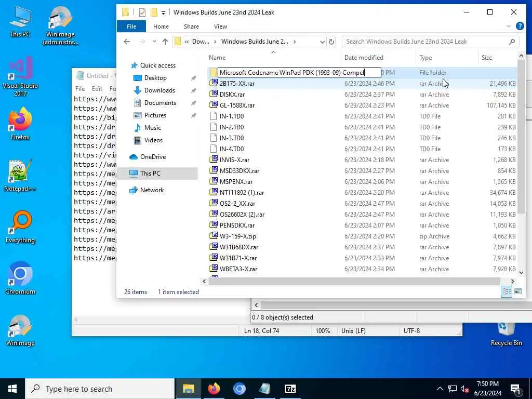532x399 pixels.
Task: Select Network in navigation pane
Action: (x=152, y=190)
